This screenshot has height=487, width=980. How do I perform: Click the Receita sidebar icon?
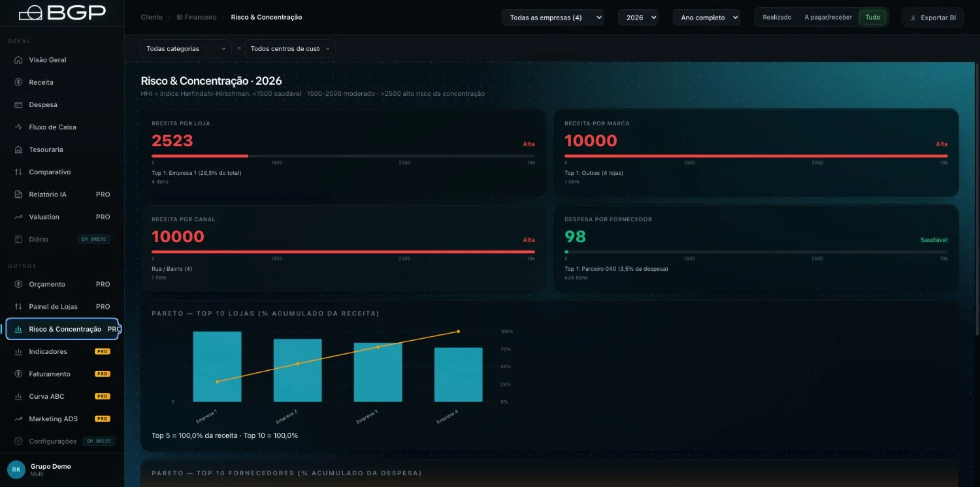pos(18,82)
